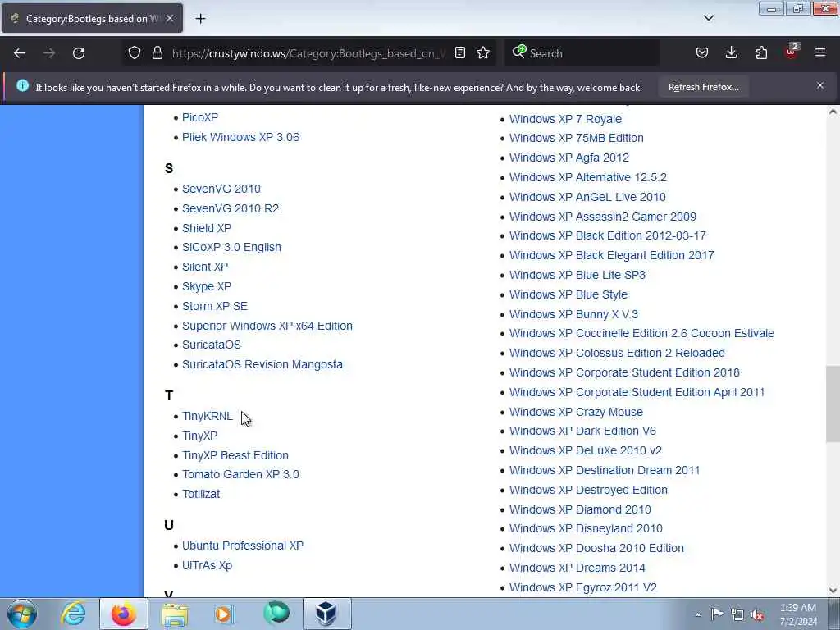Open the Skype XP link

click(207, 286)
